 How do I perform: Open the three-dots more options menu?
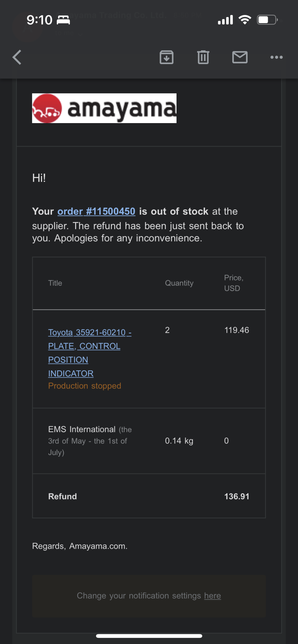(x=277, y=57)
